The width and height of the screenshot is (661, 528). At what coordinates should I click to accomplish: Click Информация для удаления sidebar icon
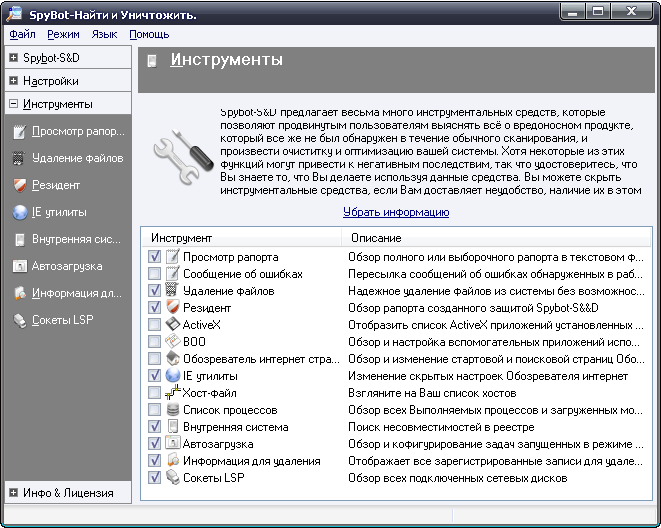18,293
